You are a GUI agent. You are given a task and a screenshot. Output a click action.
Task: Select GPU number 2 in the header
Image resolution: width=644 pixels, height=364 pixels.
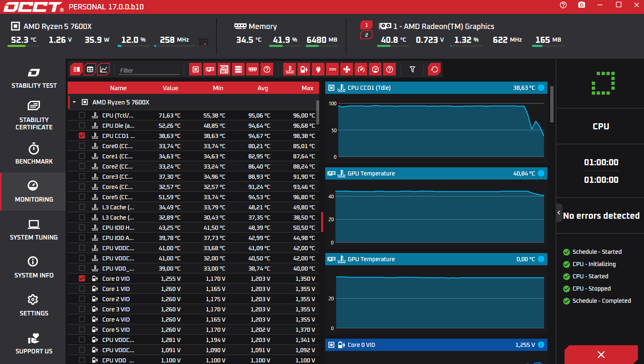(x=366, y=35)
